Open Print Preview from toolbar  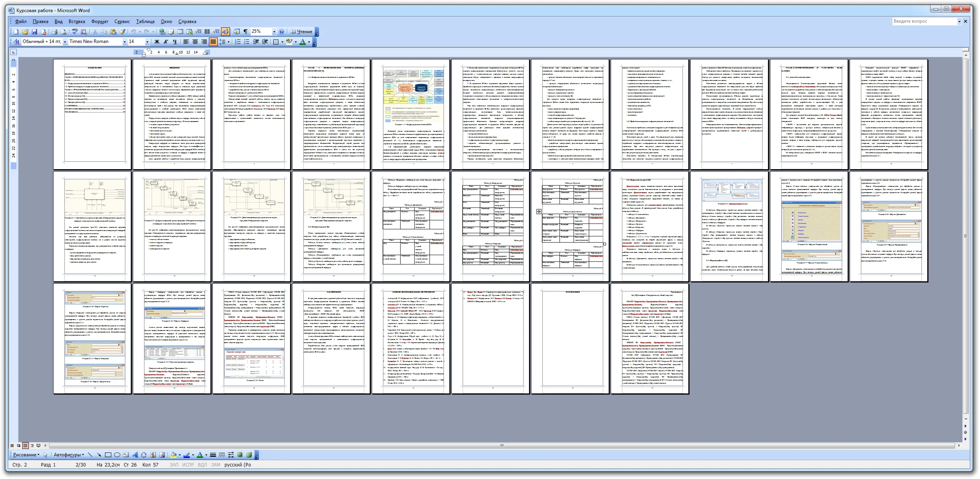[x=64, y=32]
